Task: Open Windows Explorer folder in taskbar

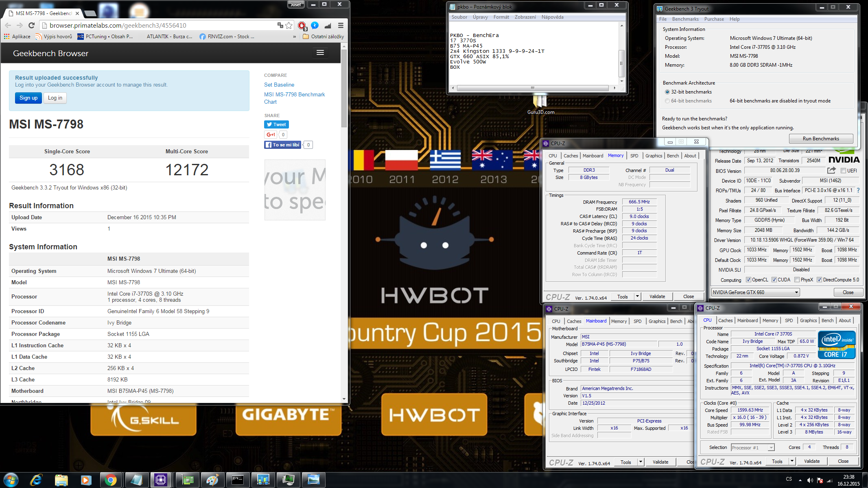Action: [61, 480]
